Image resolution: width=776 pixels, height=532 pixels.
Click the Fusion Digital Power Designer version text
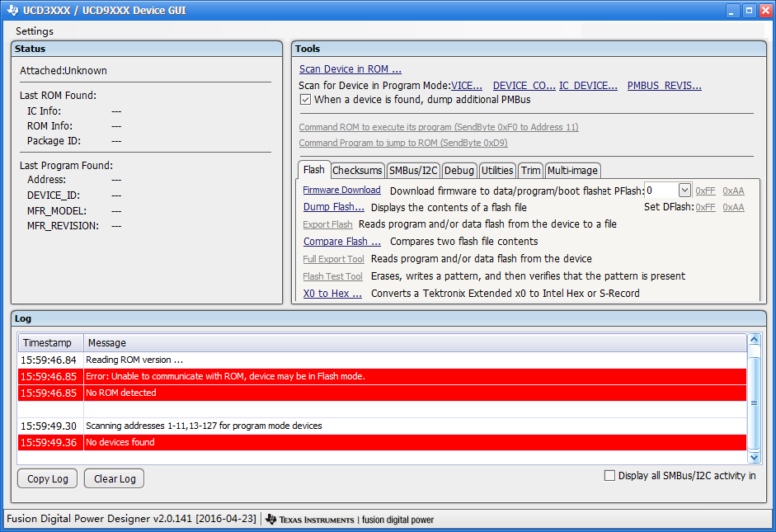(131, 519)
